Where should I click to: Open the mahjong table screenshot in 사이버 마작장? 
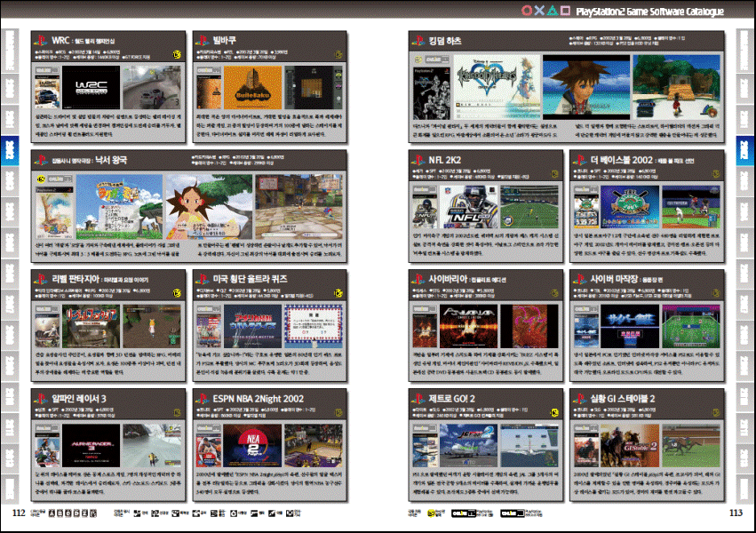click(x=691, y=326)
